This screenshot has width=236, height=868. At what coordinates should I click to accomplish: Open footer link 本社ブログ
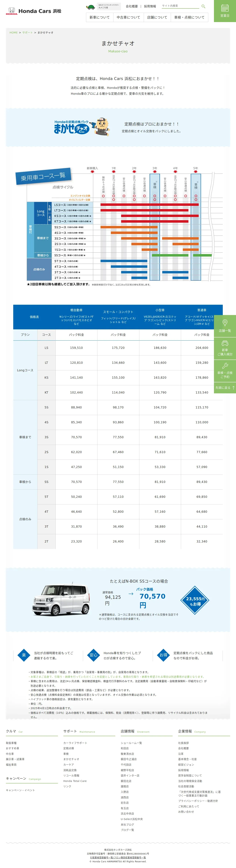127,825
